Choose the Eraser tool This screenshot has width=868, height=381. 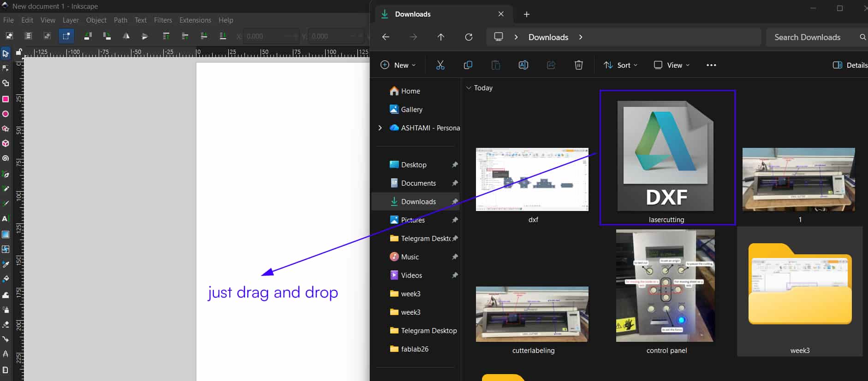[x=6, y=324]
